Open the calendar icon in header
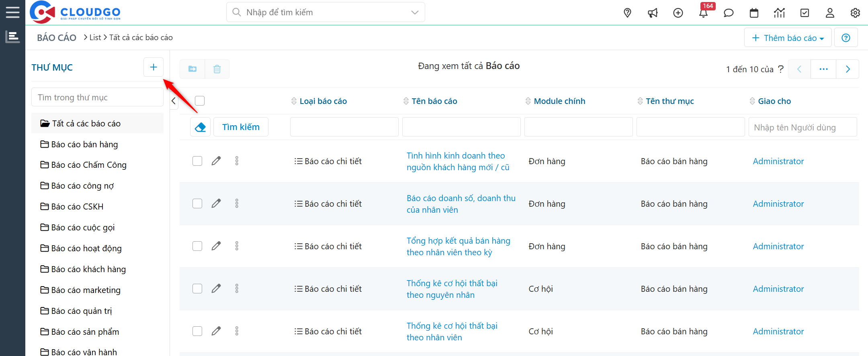The width and height of the screenshot is (868, 356). pyautogui.click(x=754, y=13)
